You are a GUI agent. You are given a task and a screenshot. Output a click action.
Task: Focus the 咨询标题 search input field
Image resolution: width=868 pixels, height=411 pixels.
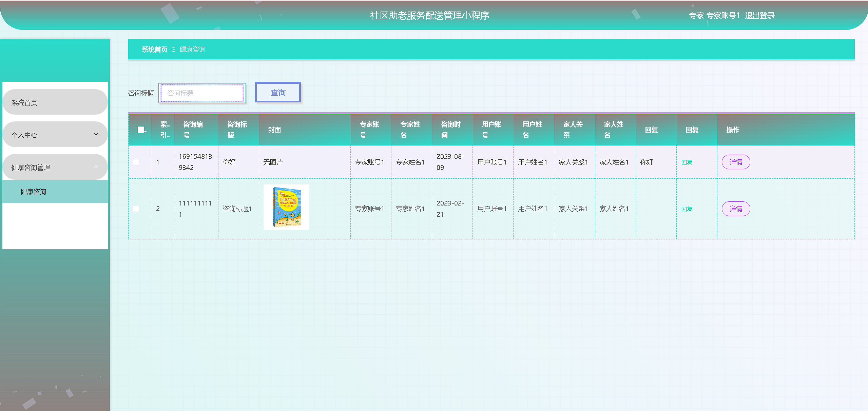[202, 93]
